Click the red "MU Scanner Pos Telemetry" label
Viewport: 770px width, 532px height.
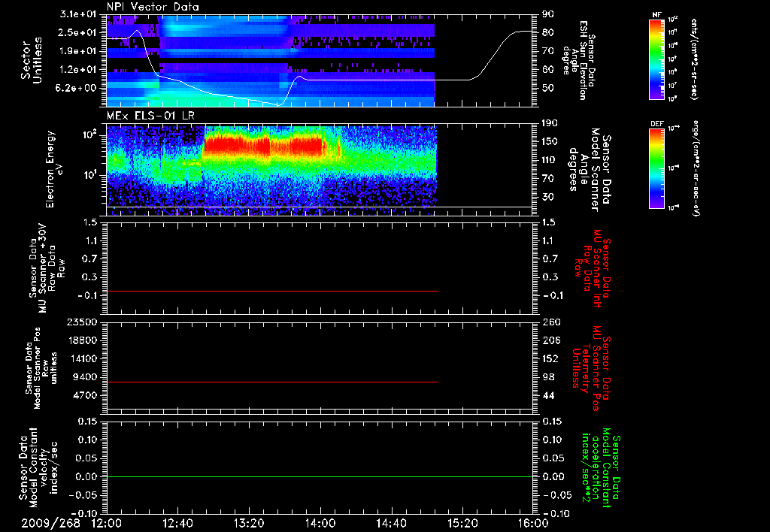coord(591,369)
